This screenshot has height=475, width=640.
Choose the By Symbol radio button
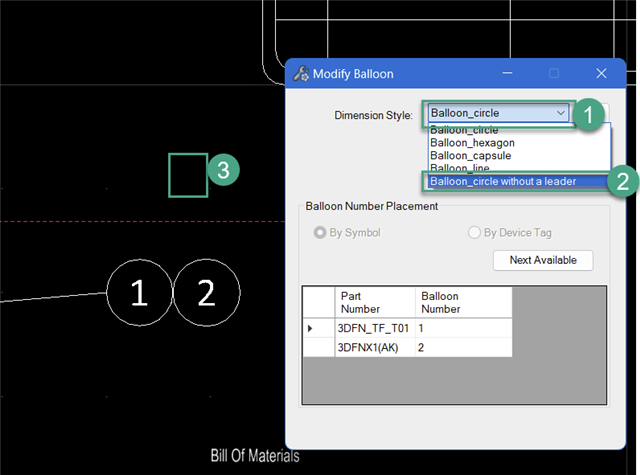pos(321,233)
